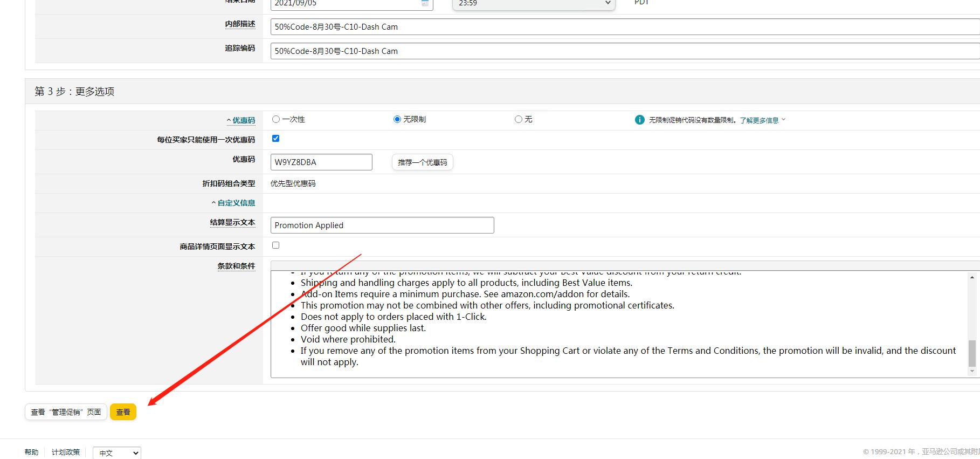Collapse the 自定义信息 section
This screenshot has height=459, width=980.
233,203
